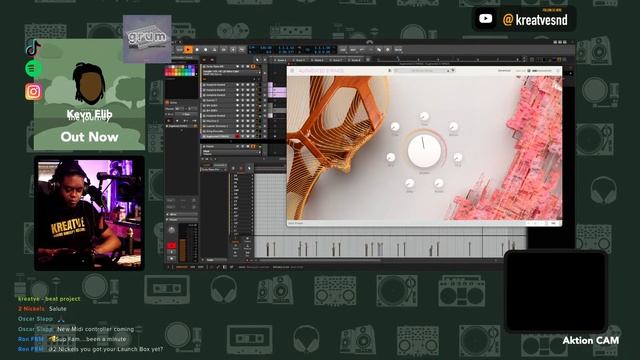Click the transport Record button
640x360 pixels.
point(205,50)
